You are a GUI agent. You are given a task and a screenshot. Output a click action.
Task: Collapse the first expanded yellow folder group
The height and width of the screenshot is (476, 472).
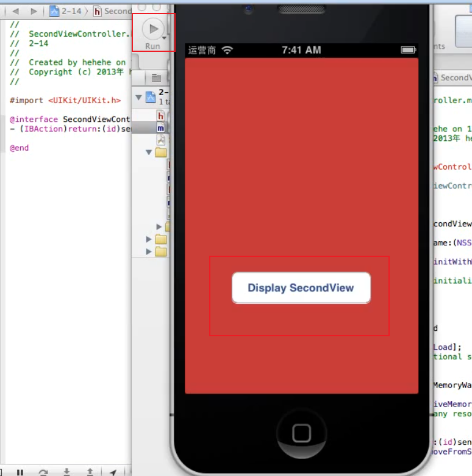[149, 152]
